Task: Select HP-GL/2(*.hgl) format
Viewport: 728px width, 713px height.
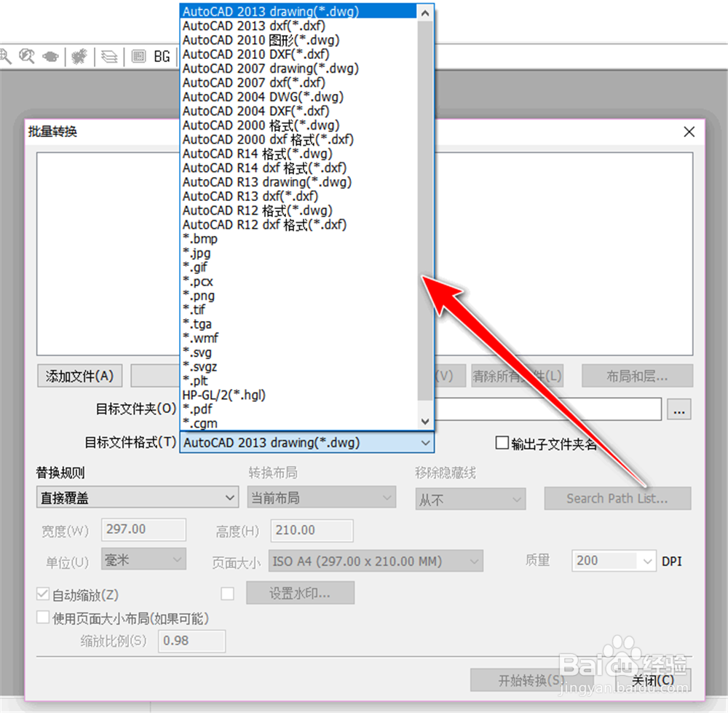Action: click(x=298, y=395)
